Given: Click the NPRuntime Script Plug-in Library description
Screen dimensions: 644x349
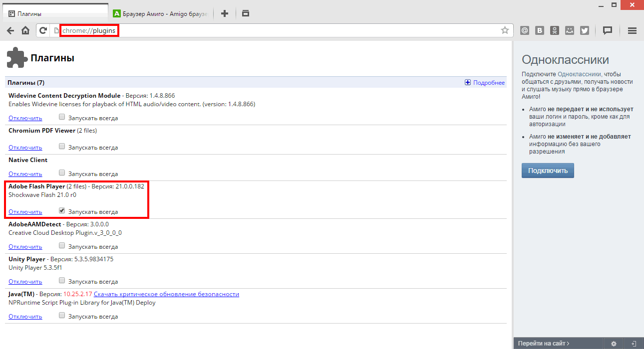Looking at the screenshot, I should 82,303.
